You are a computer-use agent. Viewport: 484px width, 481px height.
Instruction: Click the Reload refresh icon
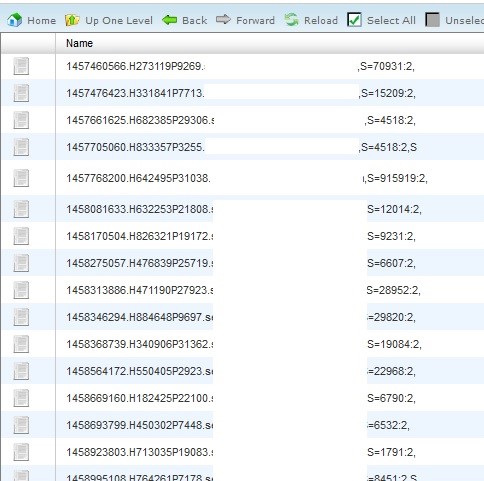[292, 20]
